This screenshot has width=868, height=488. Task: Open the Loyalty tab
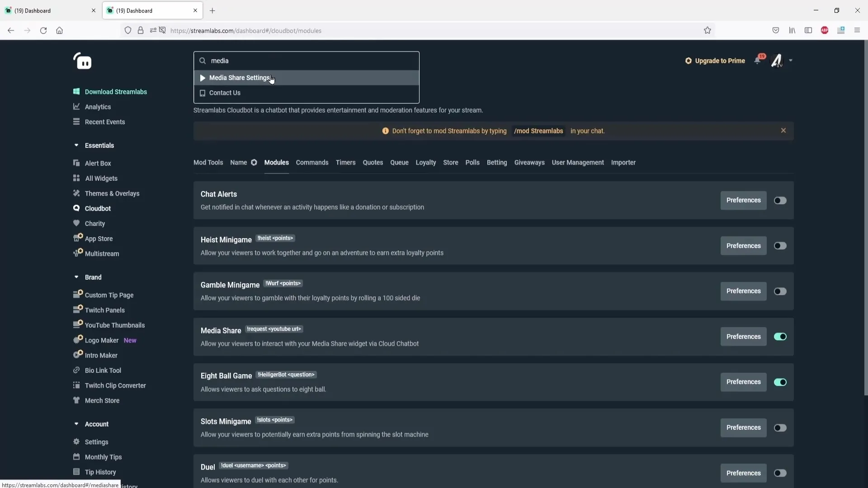coord(425,162)
